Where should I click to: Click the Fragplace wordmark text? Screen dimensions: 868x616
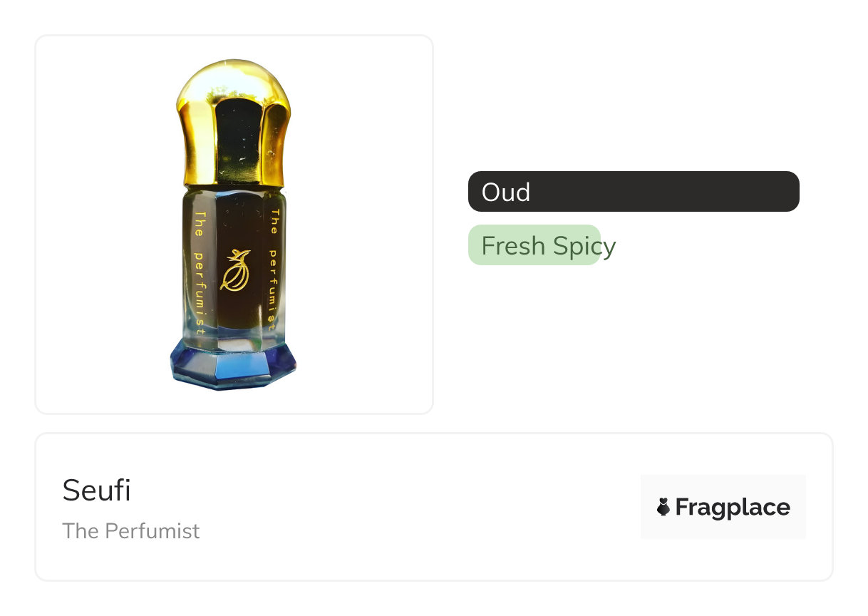[x=733, y=507]
